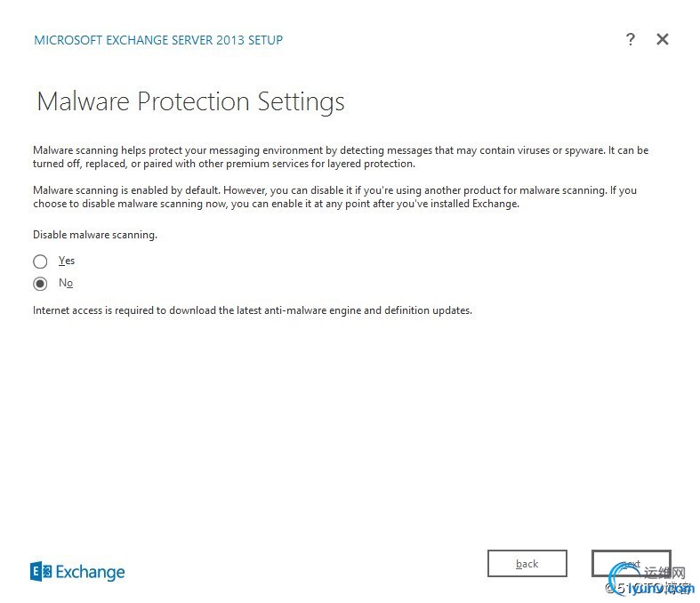Close the Exchange Server 2013 setup window

[663, 39]
